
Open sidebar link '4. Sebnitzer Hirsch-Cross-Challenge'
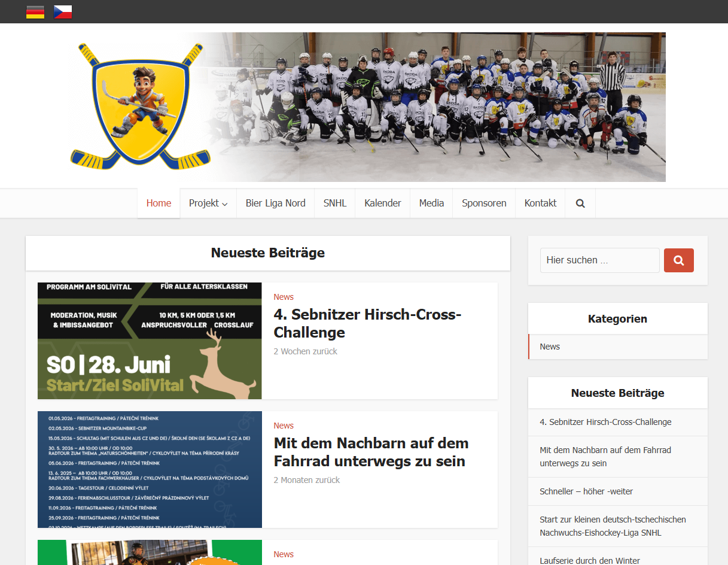[x=605, y=422]
